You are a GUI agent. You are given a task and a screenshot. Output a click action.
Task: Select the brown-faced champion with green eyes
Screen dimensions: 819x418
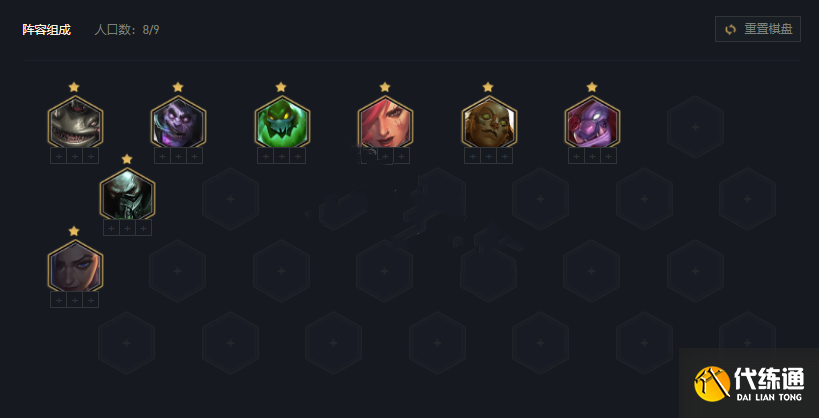(x=489, y=122)
